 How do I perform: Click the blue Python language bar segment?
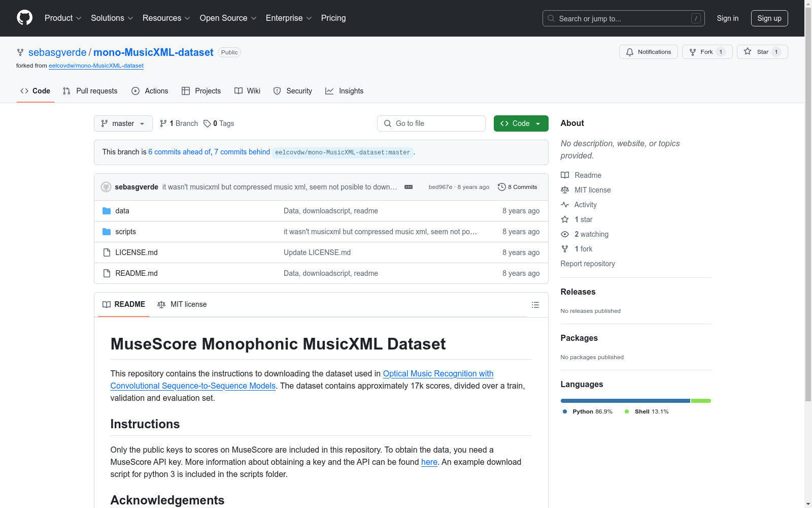[625, 401]
